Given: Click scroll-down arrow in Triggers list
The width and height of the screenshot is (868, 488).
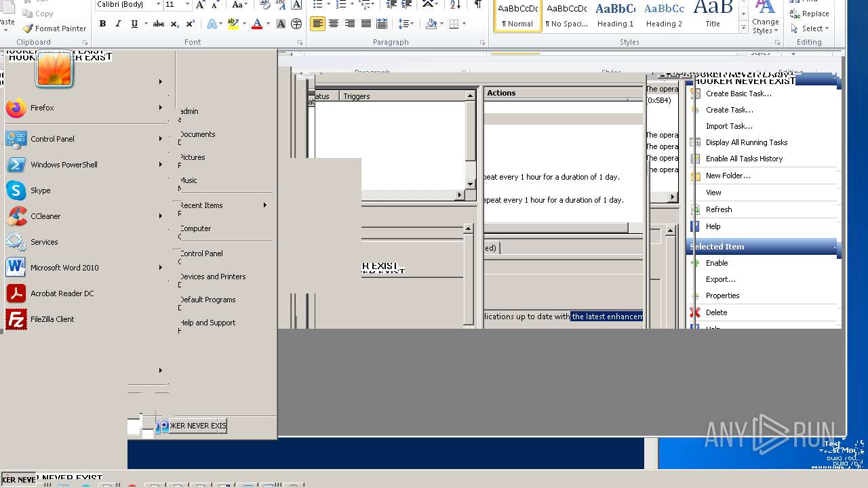Looking at the screenshot, I should point(470,184).
